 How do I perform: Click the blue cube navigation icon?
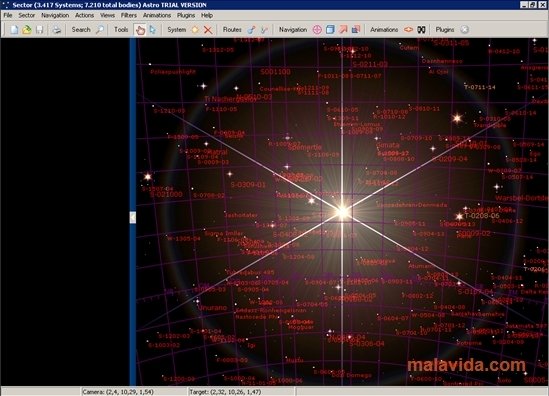[x=330, y=30]
